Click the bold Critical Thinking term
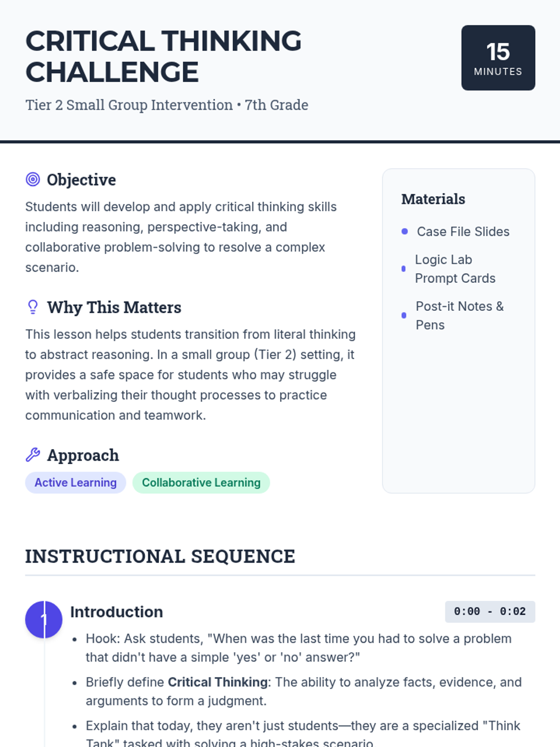This screenshot has width=560, height=747. point(217,682)
